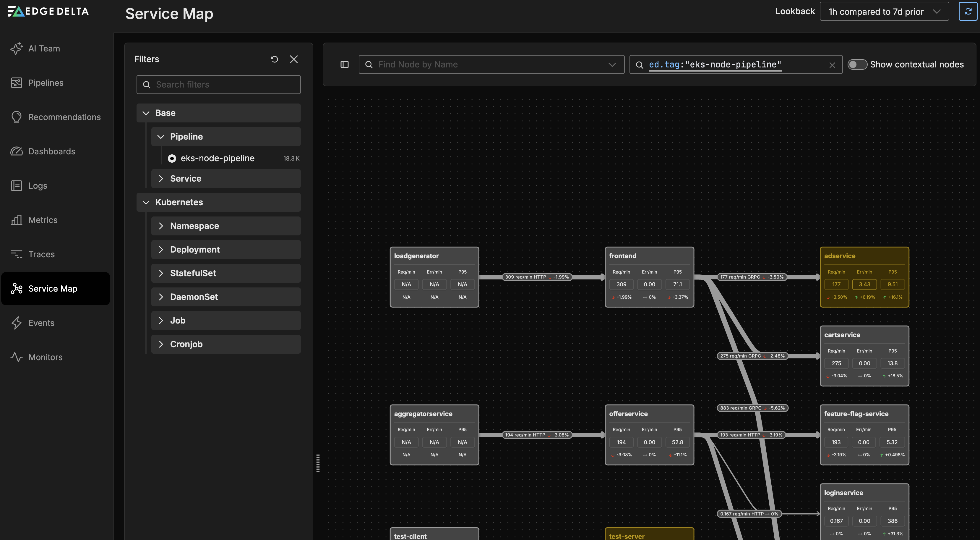Open AI Team from the sidebar
Screen dimensions: 980x540
click(x=44, y=48)
